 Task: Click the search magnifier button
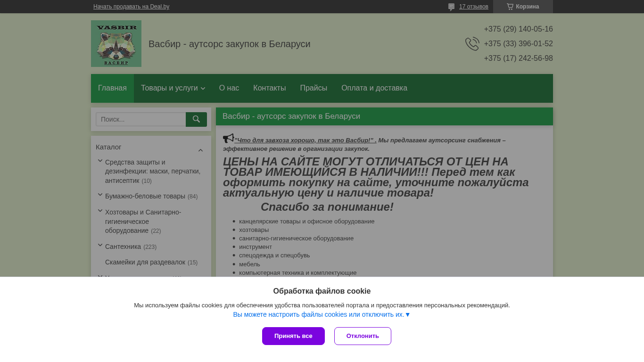point(196,119)
